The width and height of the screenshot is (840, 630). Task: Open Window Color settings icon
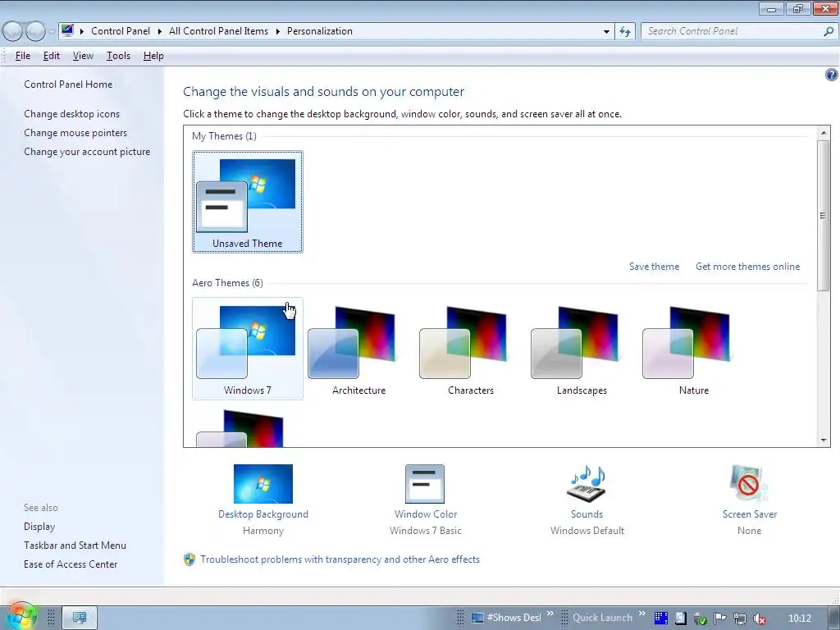coord(425,484)
